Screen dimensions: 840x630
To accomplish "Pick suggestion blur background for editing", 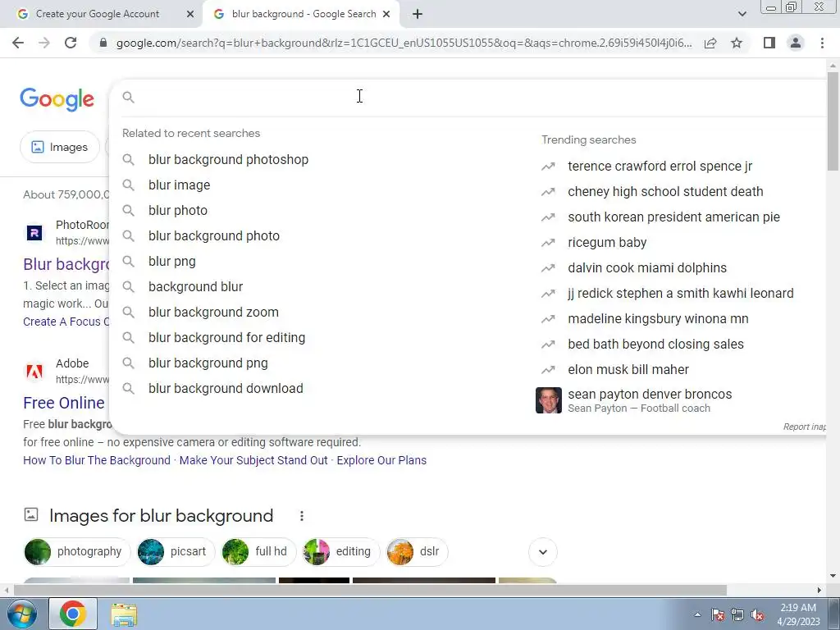I will (x=226, y=337).
